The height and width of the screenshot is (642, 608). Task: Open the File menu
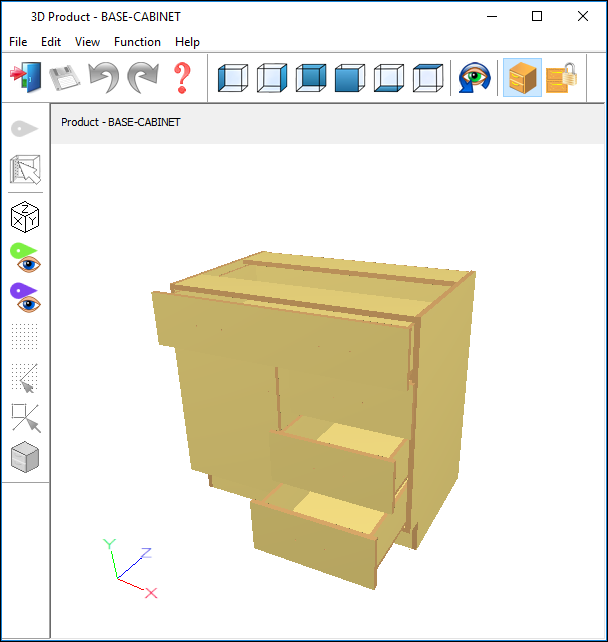click(x=18, y=42)
